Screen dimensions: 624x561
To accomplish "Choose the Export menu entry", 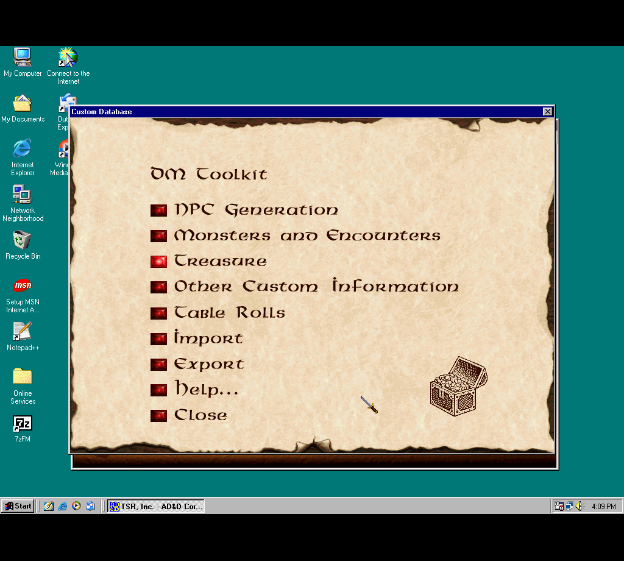I will (208, 364).
